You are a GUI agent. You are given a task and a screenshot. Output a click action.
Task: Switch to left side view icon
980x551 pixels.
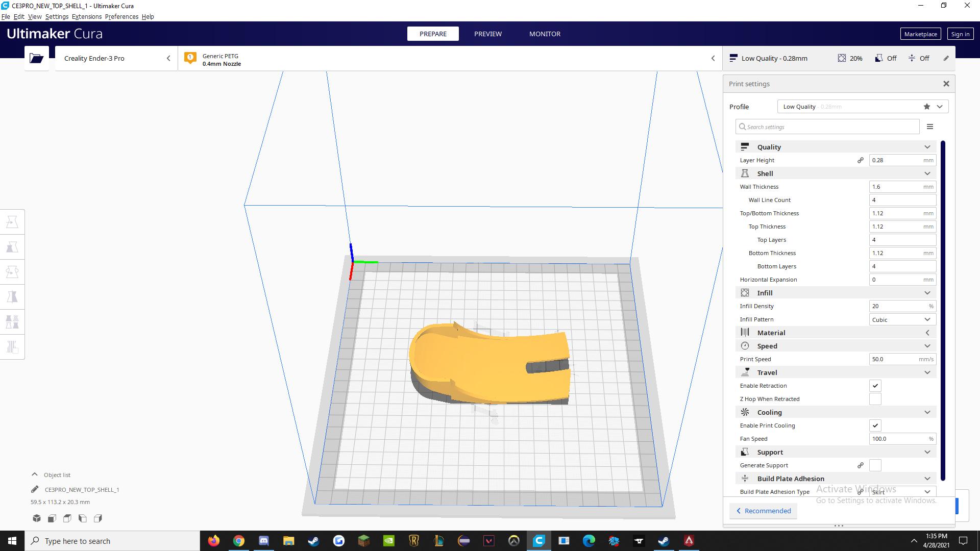[83, 518]
